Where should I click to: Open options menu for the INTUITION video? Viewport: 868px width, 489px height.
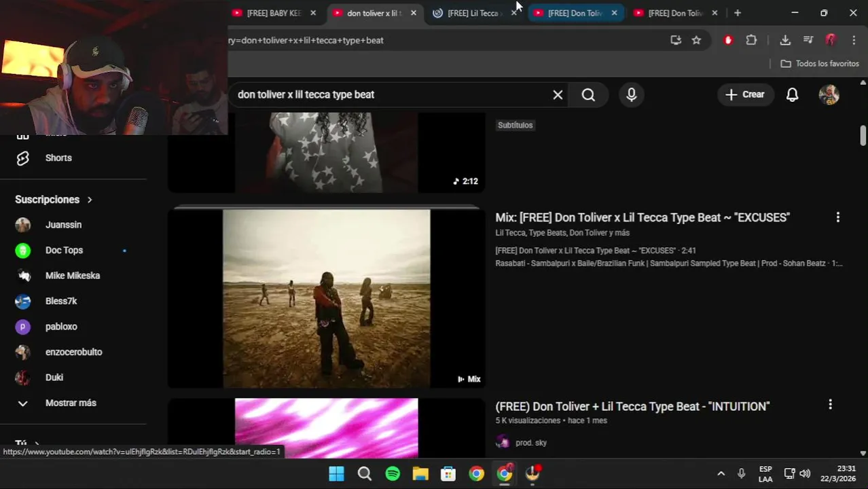(x=830, y=405)
